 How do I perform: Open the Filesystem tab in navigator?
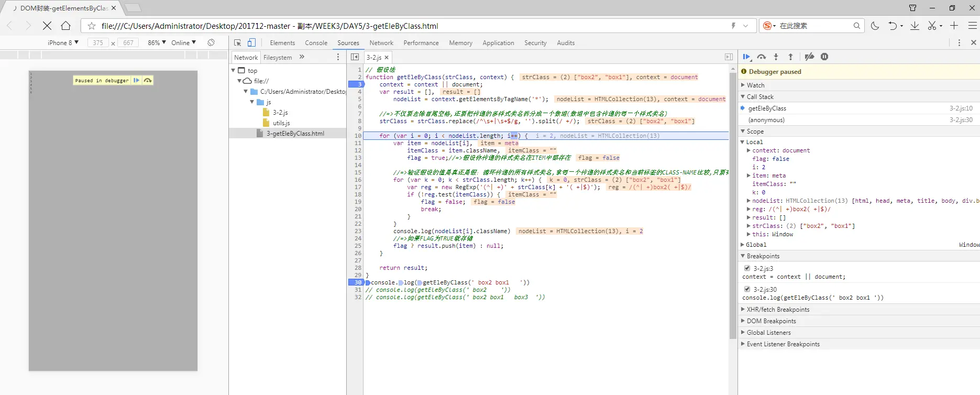tap(278, 58)
